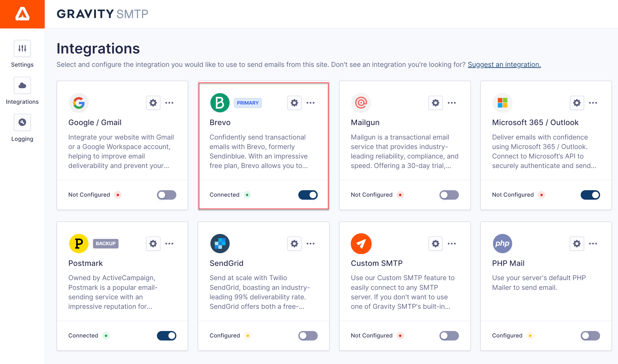The width and height of the screenshot is (618, 364).
Task: Open Brevo gear settings
Action: (294, 103)
